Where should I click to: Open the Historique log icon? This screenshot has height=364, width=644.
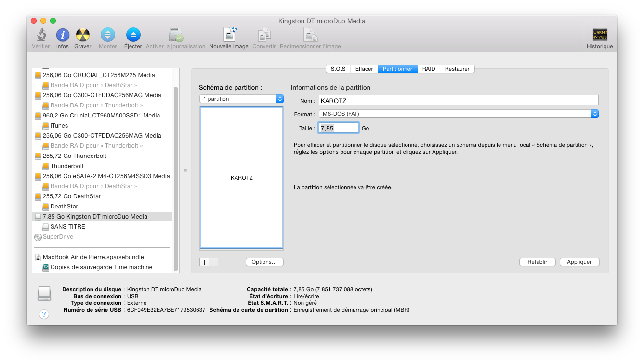click(600, 35)
